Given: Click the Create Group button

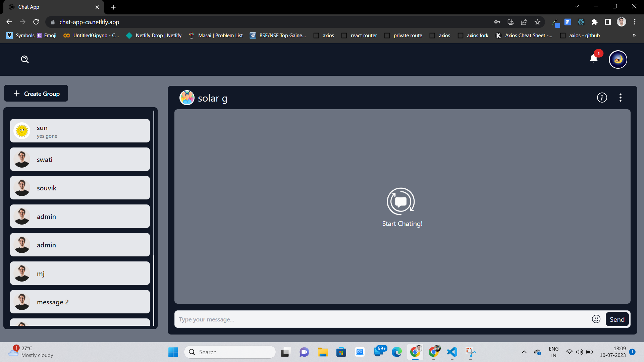Looking at the screenshot, I should 36,94.
